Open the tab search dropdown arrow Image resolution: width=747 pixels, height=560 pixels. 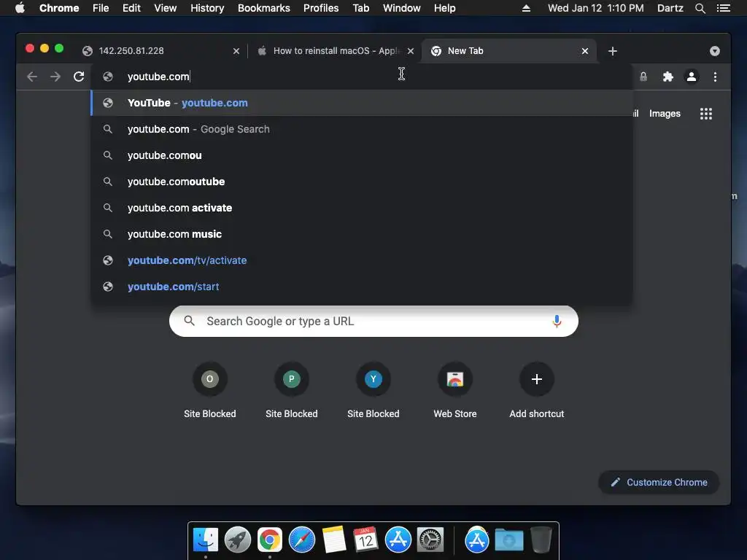(x=715, y=51)
